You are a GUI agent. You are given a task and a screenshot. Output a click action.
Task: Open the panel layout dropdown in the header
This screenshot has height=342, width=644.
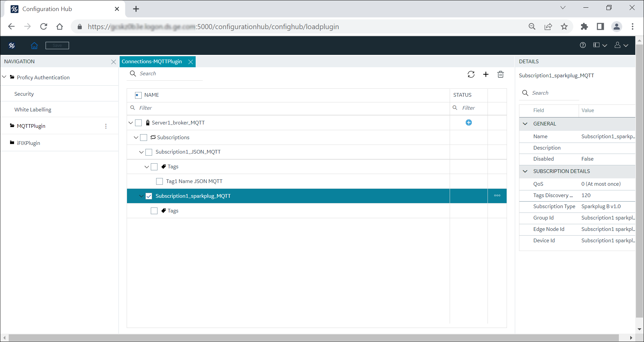click(x=600, y=45)
